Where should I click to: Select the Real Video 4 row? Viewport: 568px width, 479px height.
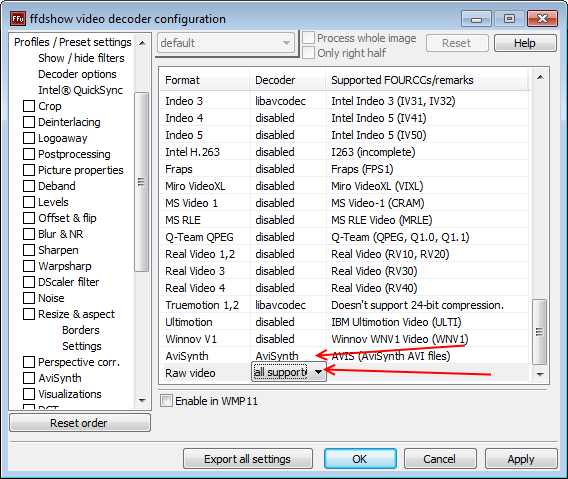[345, 288]
